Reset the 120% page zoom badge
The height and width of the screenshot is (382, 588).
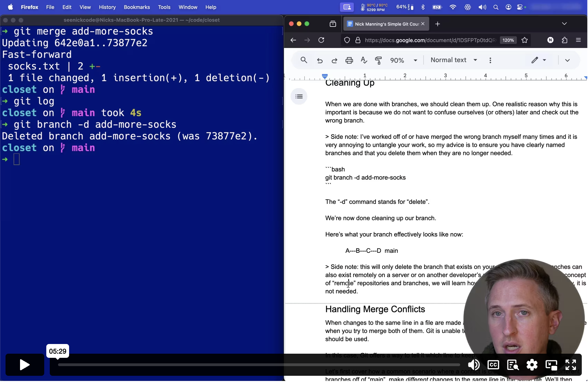[508, 40]
